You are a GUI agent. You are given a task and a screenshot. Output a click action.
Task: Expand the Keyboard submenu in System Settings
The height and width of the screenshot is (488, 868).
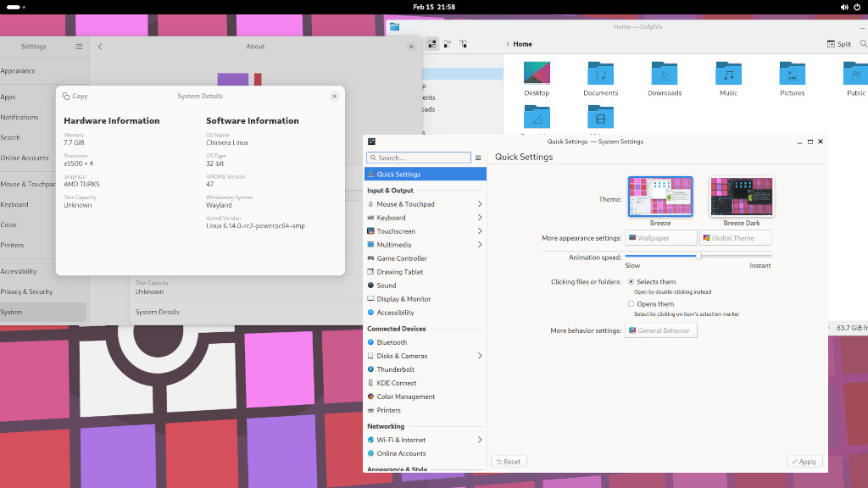pos(480,218)
